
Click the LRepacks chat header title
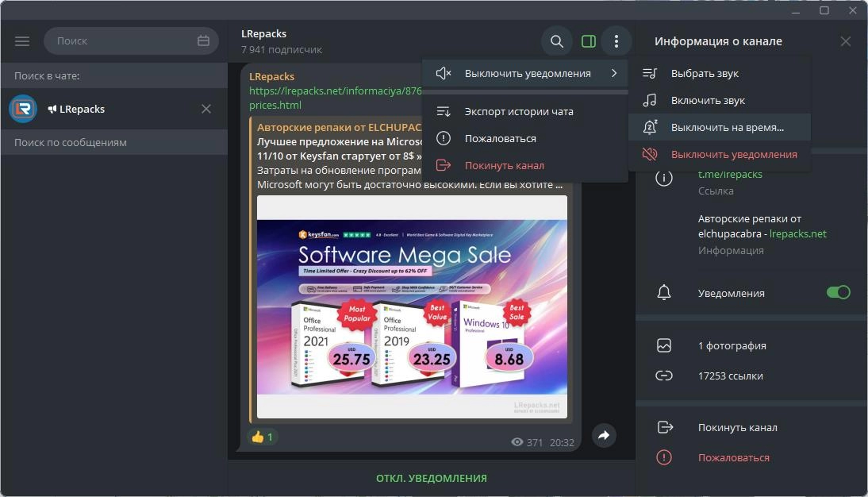(263, 34)
